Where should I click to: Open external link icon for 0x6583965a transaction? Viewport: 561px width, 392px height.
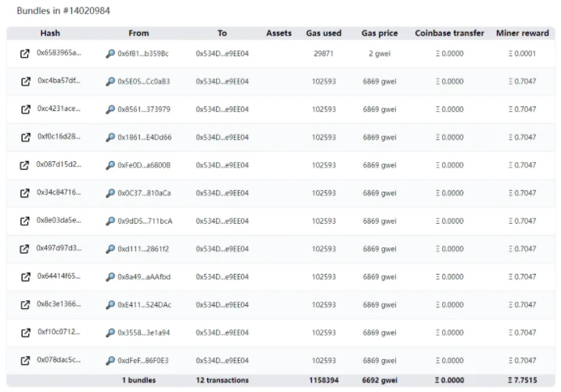point(25,54)
